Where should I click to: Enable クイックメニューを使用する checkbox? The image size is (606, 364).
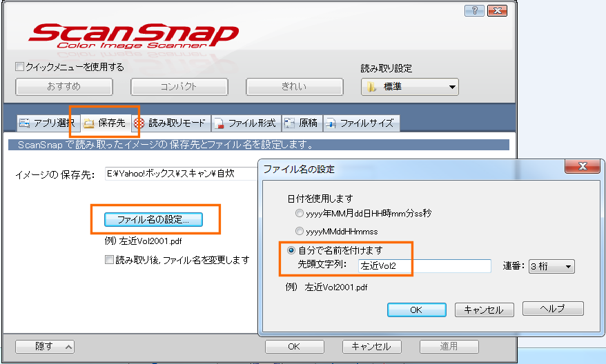(x=20, y=68)
